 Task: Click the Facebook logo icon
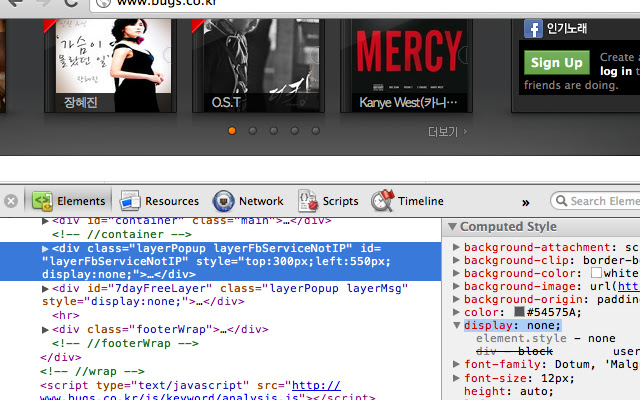click(533, 29)
